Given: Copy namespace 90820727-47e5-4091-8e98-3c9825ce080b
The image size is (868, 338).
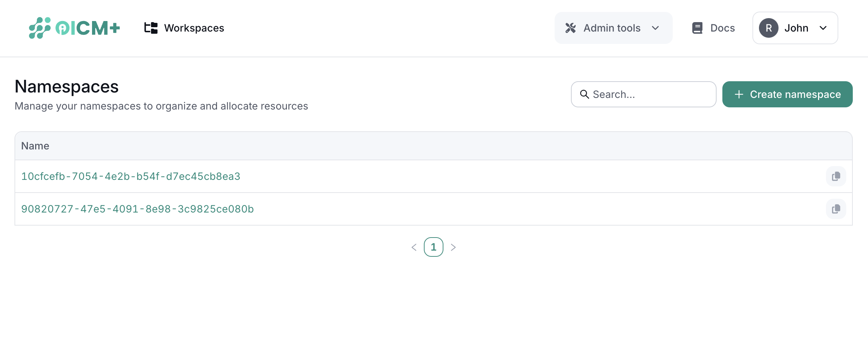Looking at the screenshot, I should click(836, 209).
